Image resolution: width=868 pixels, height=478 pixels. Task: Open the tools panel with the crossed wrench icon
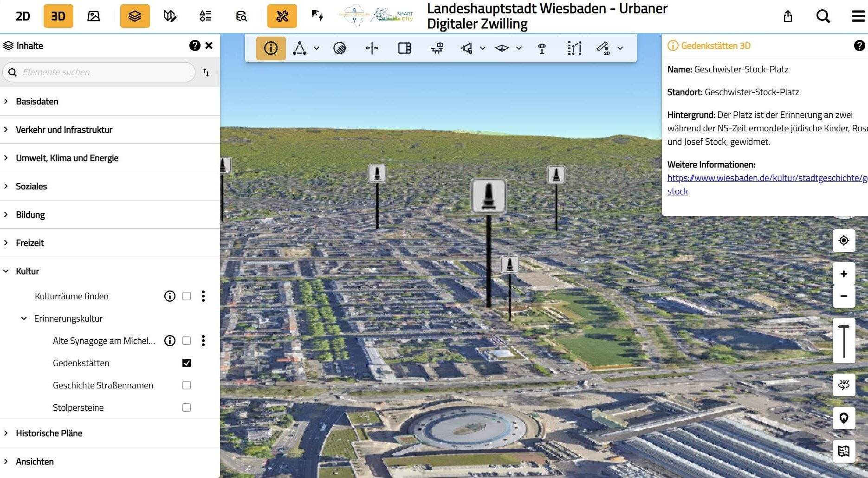click(282, 16)
